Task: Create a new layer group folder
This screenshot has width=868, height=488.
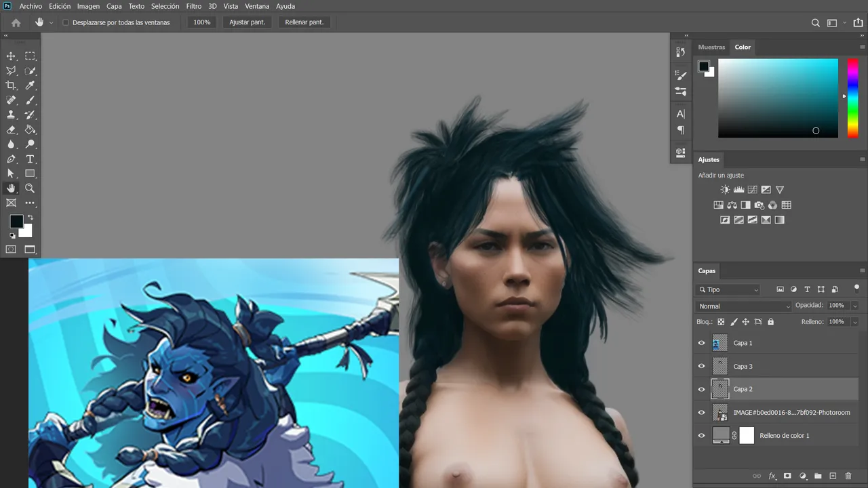Action: click(818, 476)
